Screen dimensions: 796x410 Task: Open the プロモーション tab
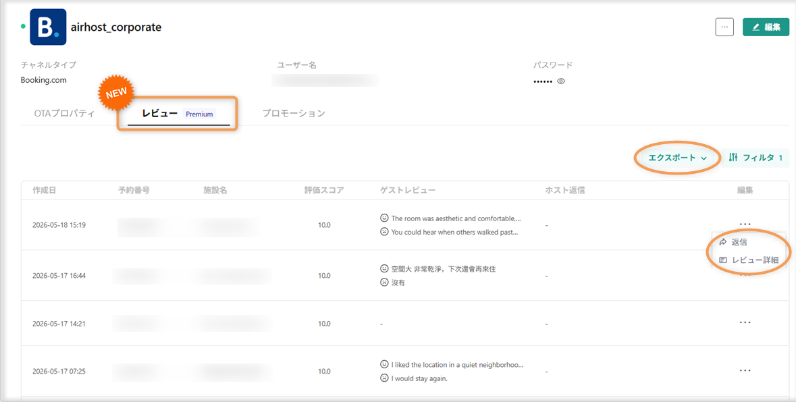pyautogui.click(x=294, y=114)
